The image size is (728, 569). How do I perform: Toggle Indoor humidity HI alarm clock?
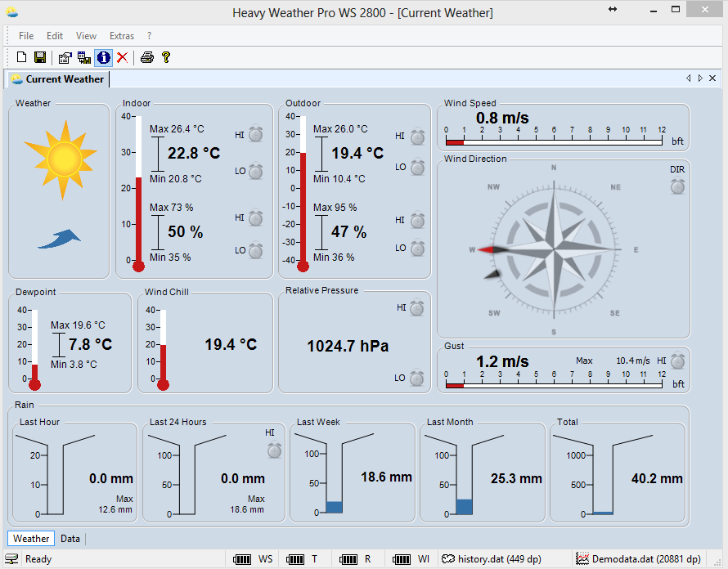click(x=255, y=217)
